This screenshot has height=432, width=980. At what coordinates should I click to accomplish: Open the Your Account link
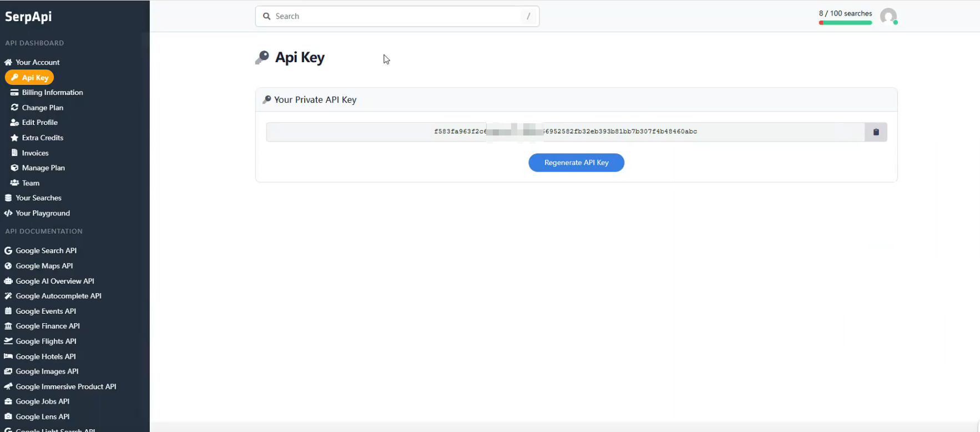pos(37,62)
